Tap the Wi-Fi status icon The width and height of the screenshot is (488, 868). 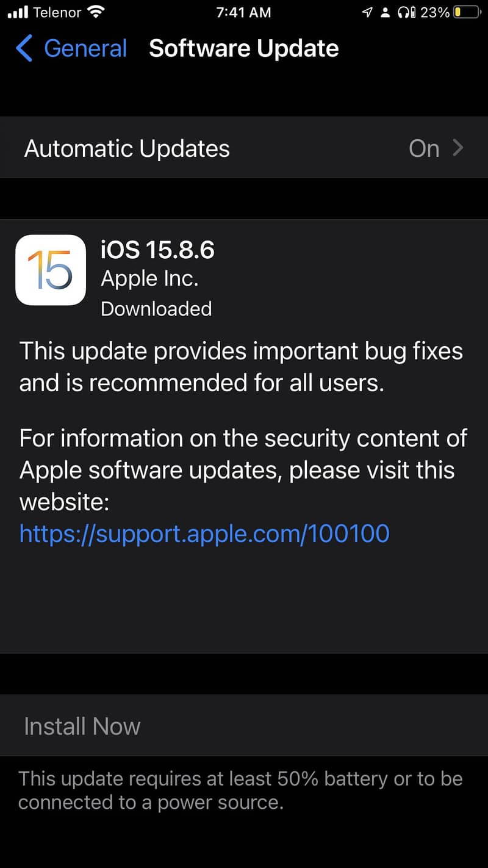pyautogui.click(x=95, y=12)
